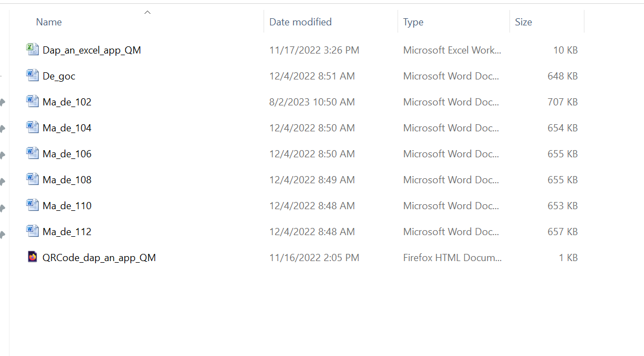This screenshot has height=356, width=644.
Task: Click the Microsoft Excel Worksheet type cell
Action: 452,50
